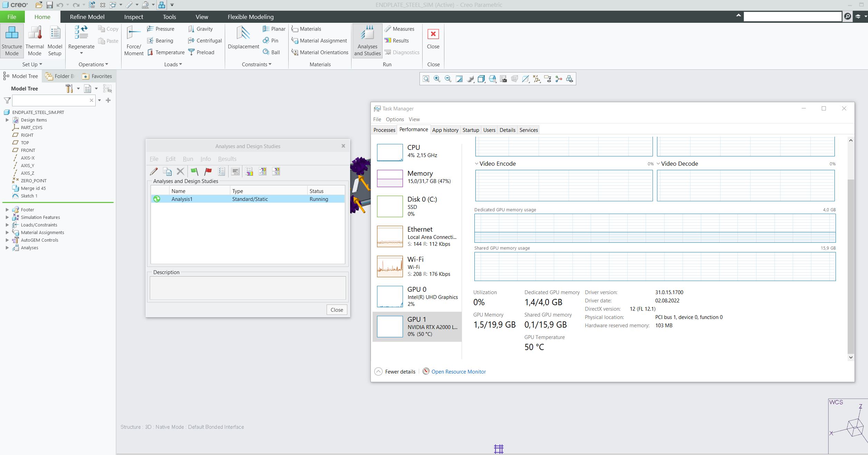
Task: Toggle datum display filters in the graphics toolbar
Action: (x=537, y=79)
